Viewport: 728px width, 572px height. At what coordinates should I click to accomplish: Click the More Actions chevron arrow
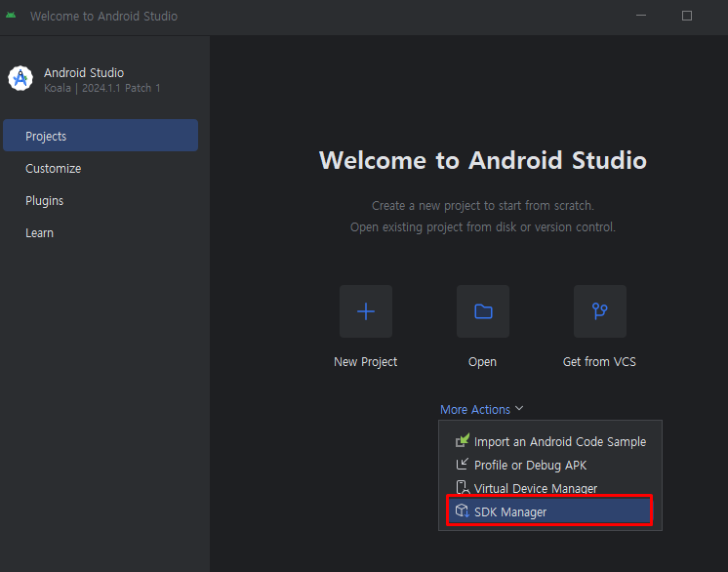519,409
